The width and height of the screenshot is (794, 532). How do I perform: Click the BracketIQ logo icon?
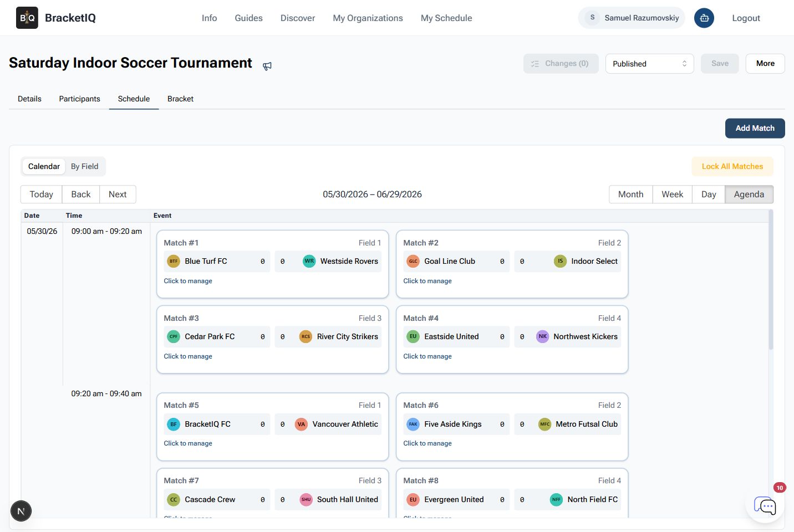(27, 18)
